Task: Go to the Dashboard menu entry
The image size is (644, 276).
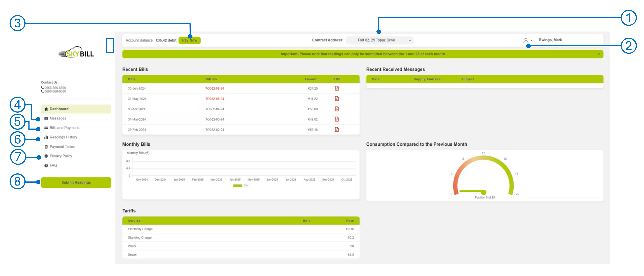Action: point(59,109)
